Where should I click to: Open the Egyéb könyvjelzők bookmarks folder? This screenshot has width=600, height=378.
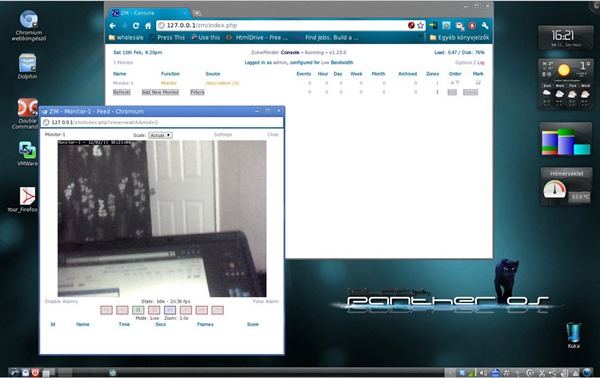pos(460,37)
